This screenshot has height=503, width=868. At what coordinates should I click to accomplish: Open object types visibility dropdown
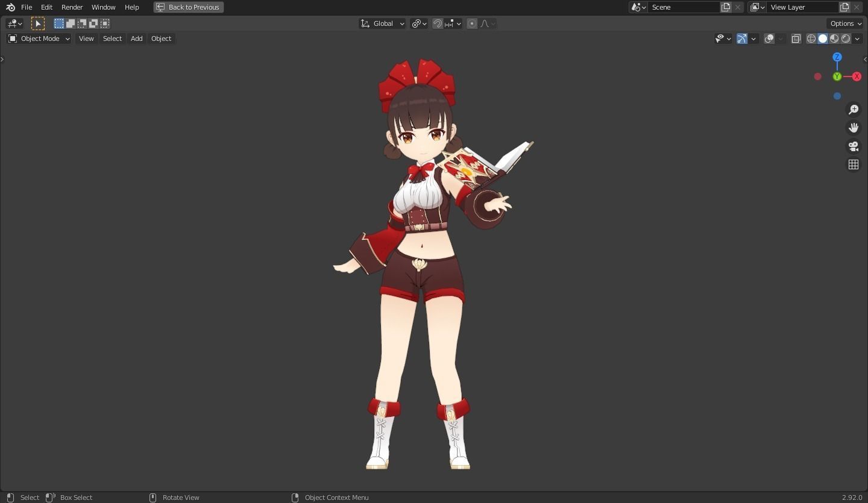coord(723,39)
